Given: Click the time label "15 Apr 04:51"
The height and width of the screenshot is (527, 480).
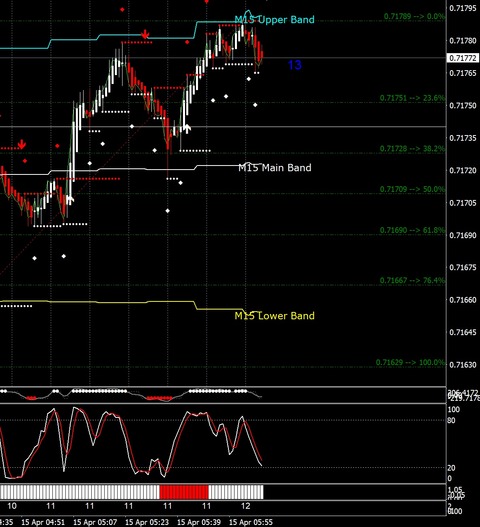Looking at the screenshot, I should click(43, 522).
